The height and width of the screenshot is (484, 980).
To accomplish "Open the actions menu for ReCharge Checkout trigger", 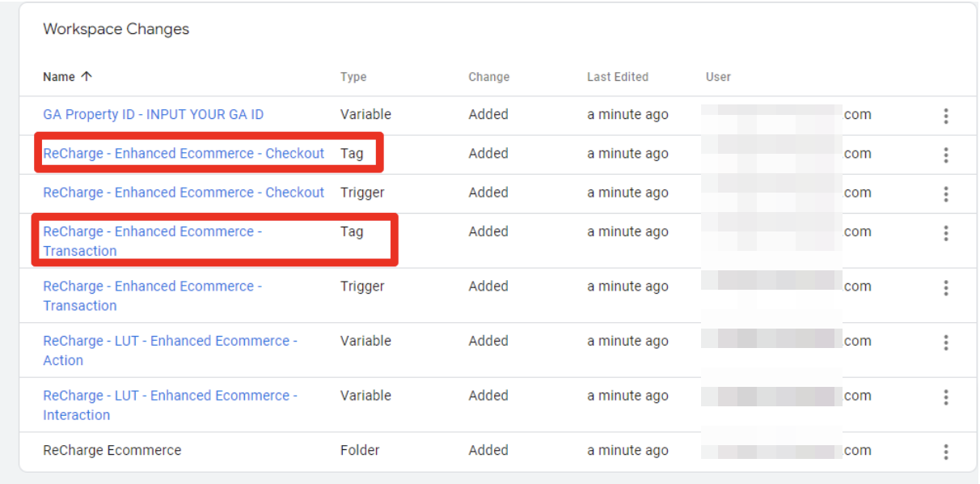I will click(945, 193).
